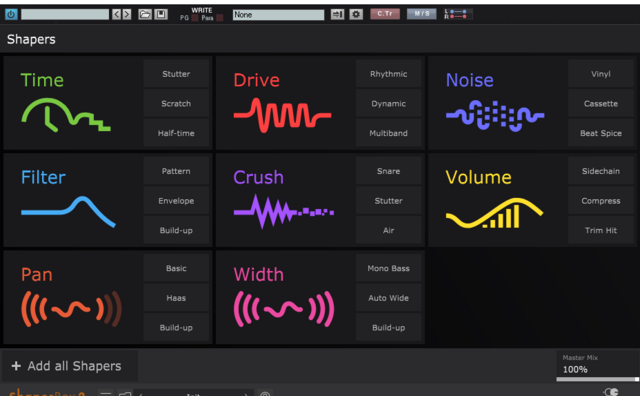
Task: Select Pan Haas preset
Action: click(176, 298)
